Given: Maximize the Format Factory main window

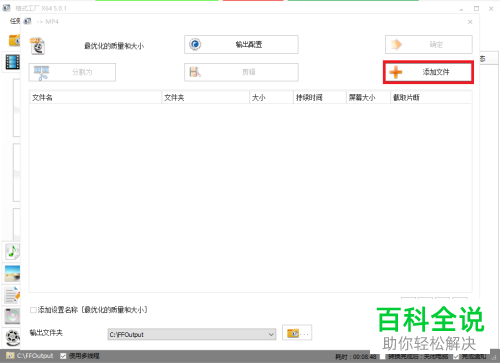Looking at the screenshot, I should [476, 8].
